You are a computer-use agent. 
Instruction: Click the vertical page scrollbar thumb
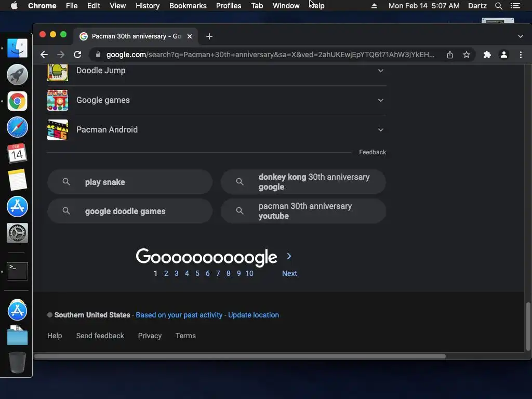pos(528,326)
